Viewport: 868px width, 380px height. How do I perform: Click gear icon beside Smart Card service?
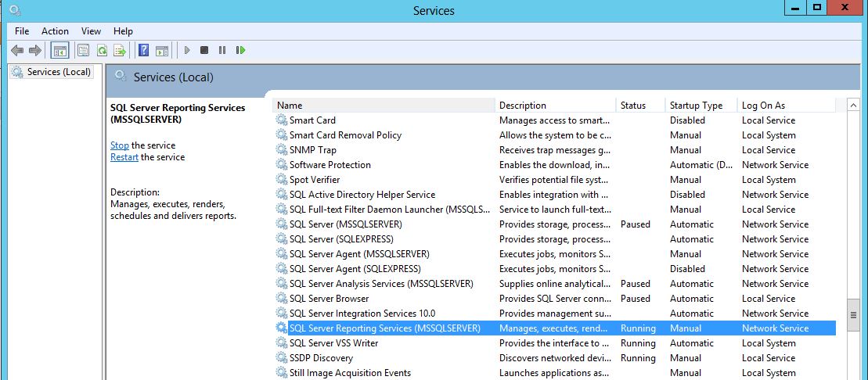282,120
